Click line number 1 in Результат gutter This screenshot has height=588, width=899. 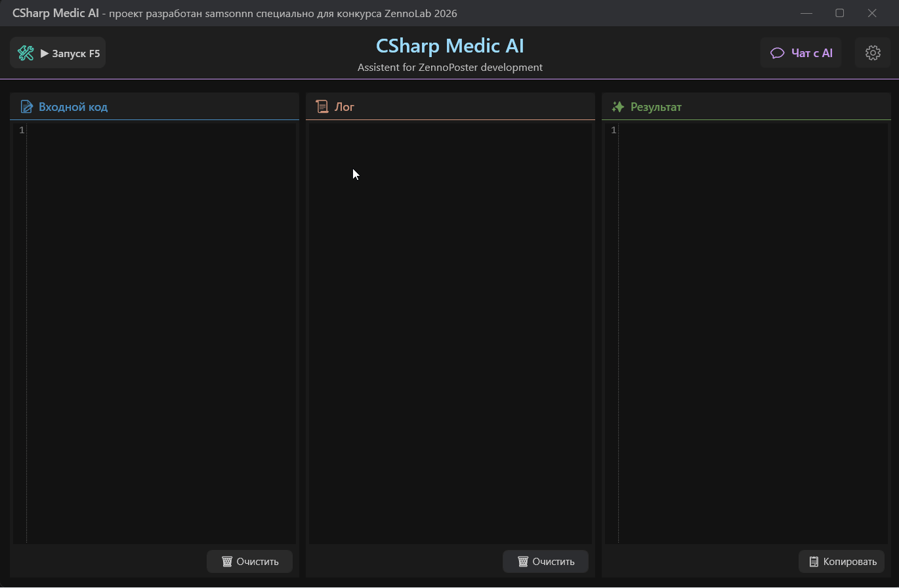pos(614,131)
